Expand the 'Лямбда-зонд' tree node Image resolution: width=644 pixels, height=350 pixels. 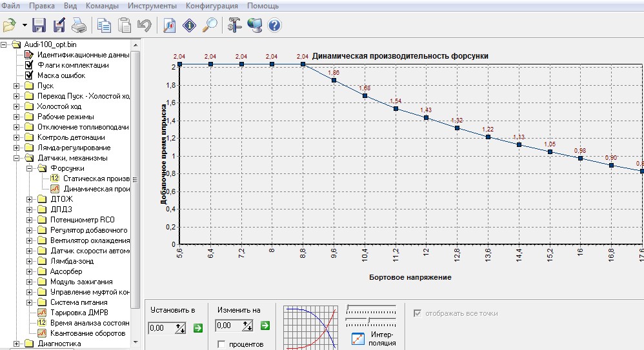click(30, 261)
